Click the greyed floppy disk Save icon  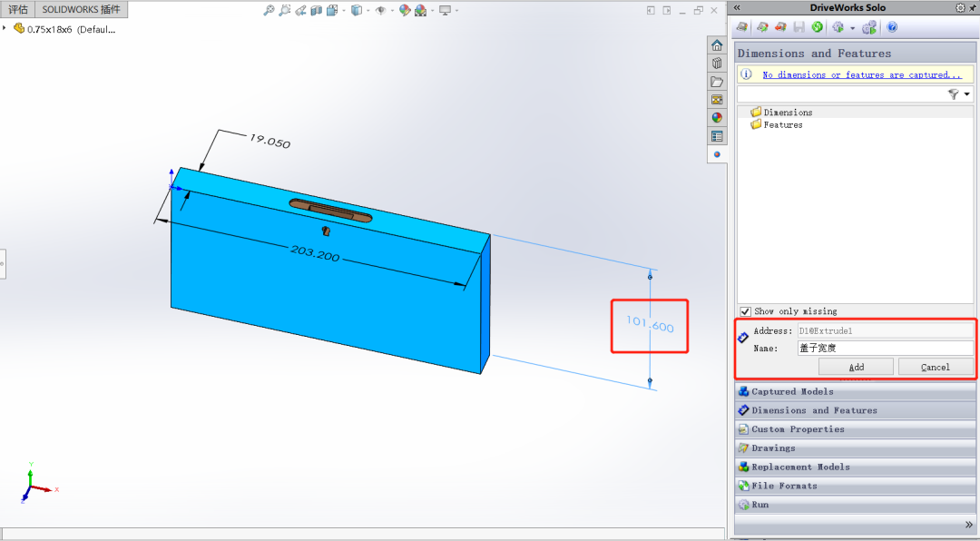799,27
